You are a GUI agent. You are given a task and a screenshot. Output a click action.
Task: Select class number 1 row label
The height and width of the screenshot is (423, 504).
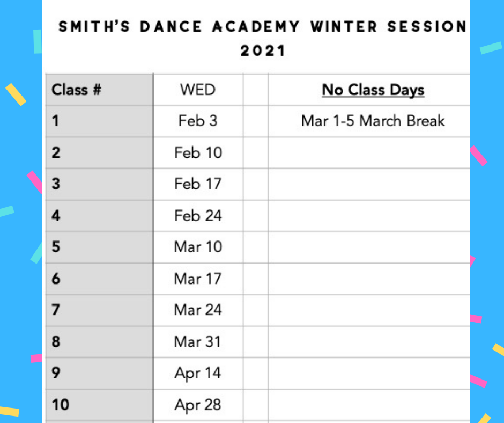click(x=99, y=121)
